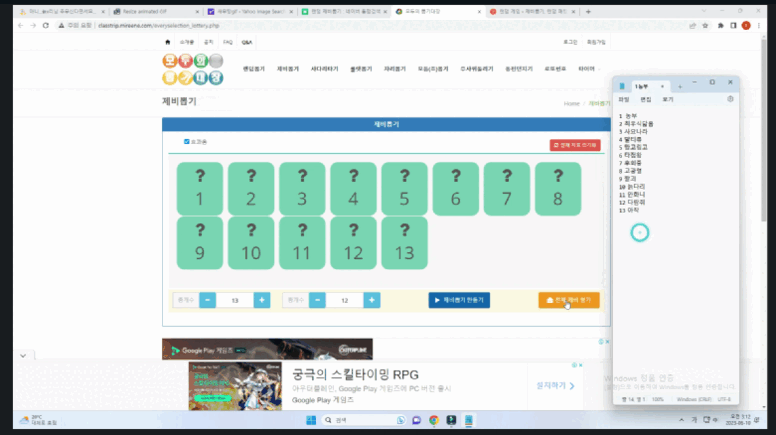Open the Windows Start button
The width and height of the screenshot is (776, 435).
[311, 420]
